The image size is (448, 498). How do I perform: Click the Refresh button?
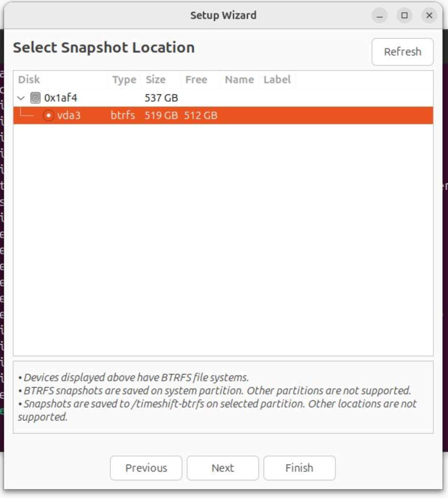point(402,52)
